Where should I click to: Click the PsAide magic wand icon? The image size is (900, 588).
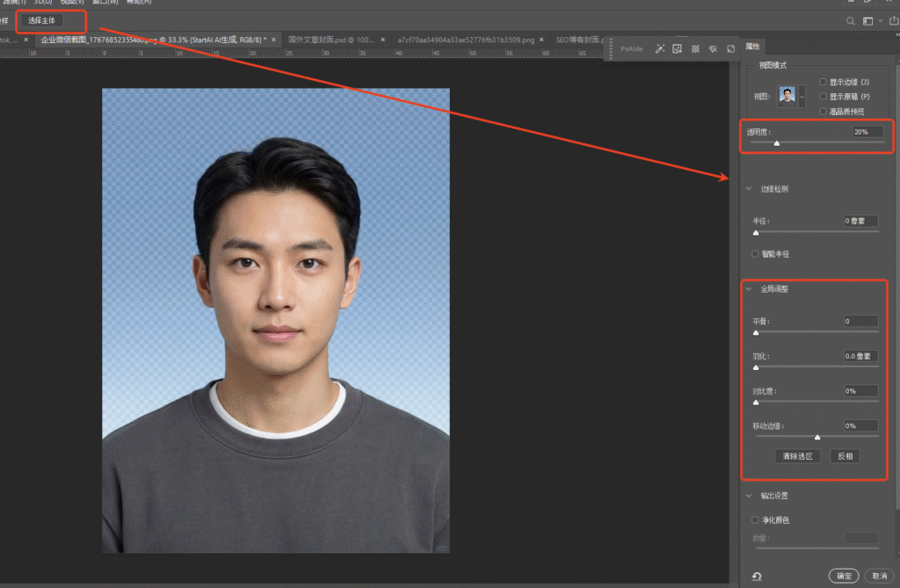pos(660,49)
